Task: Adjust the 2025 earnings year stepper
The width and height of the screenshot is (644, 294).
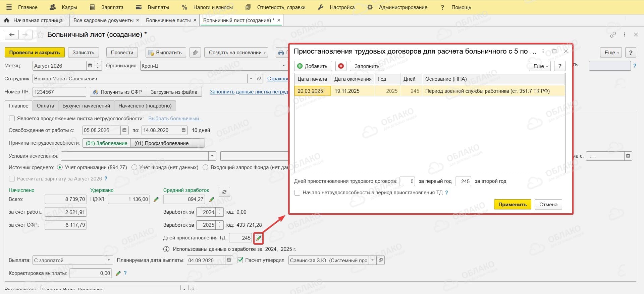Action: 220,225
